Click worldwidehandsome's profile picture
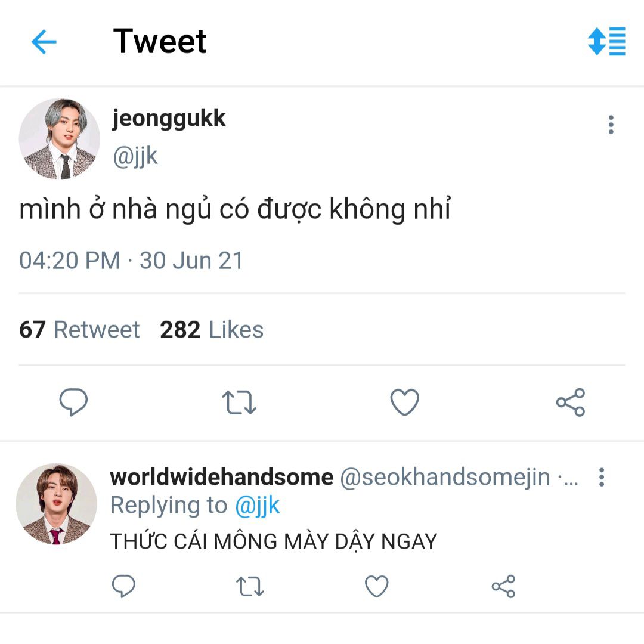644x644 pixels. tap(56, 504)
